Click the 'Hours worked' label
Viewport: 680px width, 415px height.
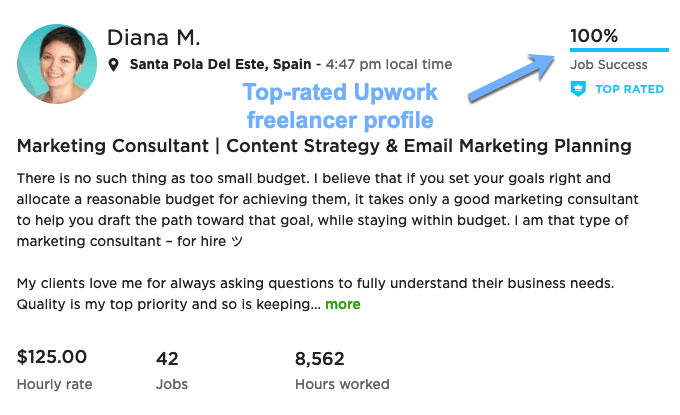point(342,384)
